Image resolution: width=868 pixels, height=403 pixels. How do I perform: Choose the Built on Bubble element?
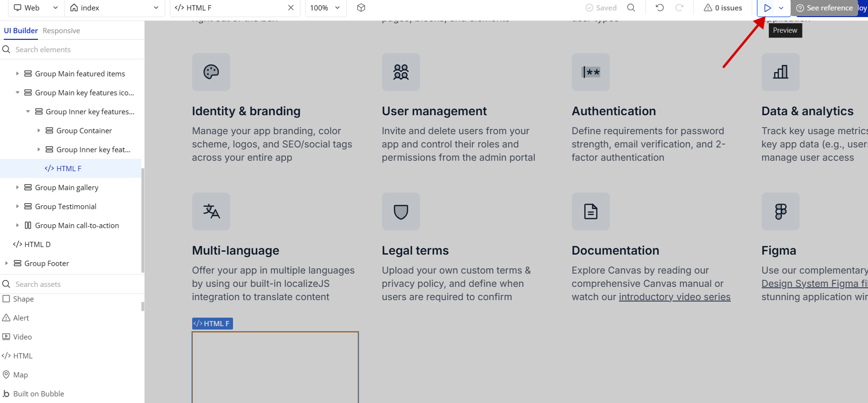point(33,394)
